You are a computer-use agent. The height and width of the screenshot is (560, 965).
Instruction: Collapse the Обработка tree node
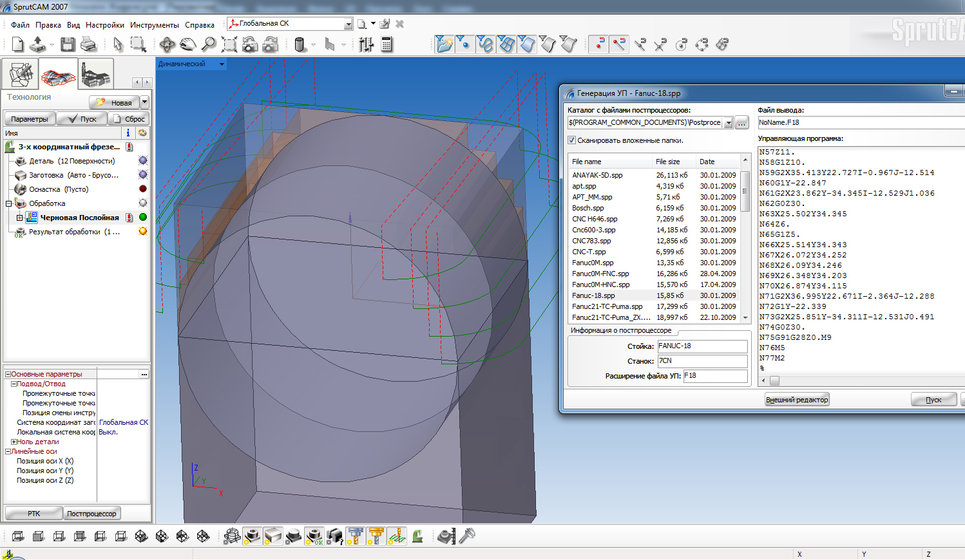[x=9, y=203]
